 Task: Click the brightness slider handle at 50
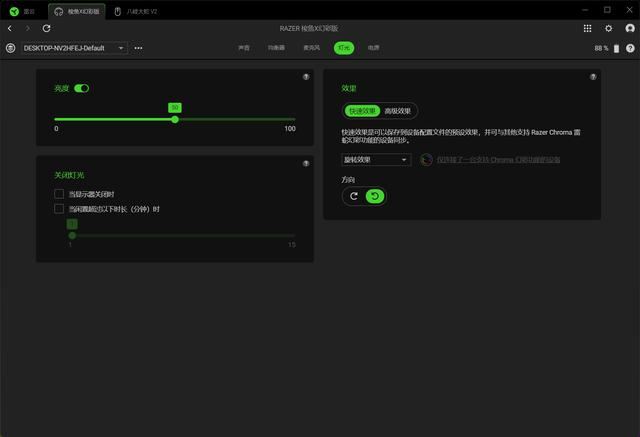coord(175,119)
